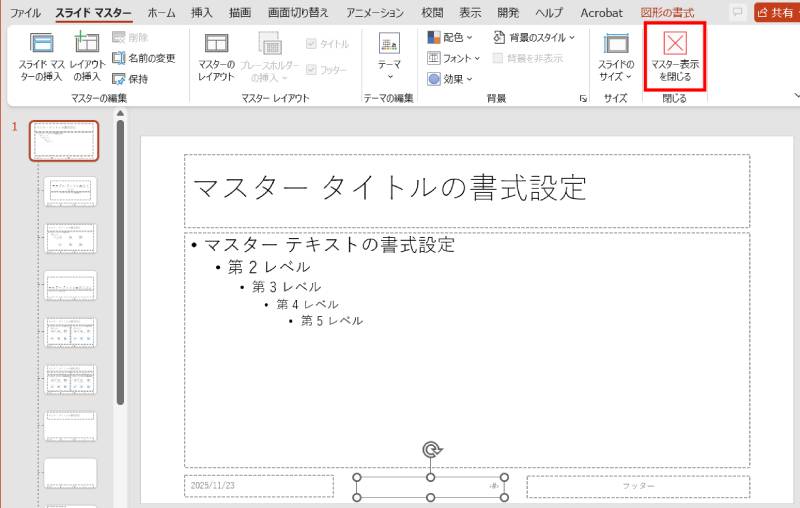Click the slide number placeholder '#' text
This screenshot has height=508, width=800.
493,486
